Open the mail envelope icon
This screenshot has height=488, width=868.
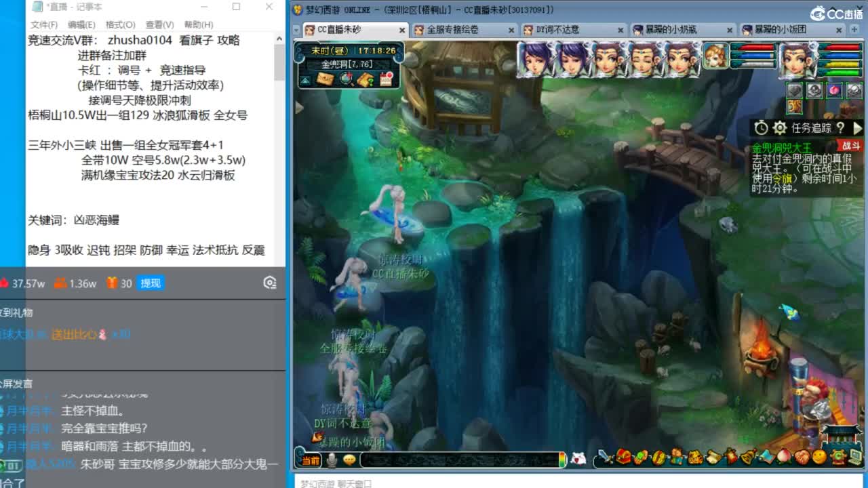click(325, 79)
